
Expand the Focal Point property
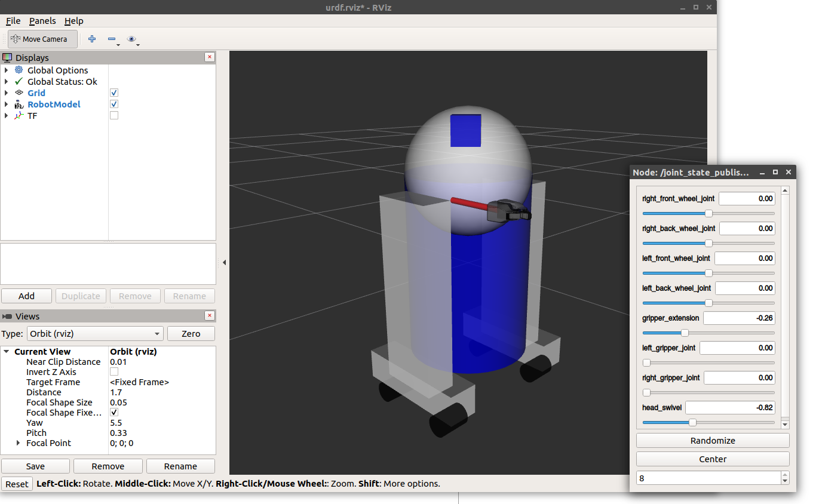19,443
